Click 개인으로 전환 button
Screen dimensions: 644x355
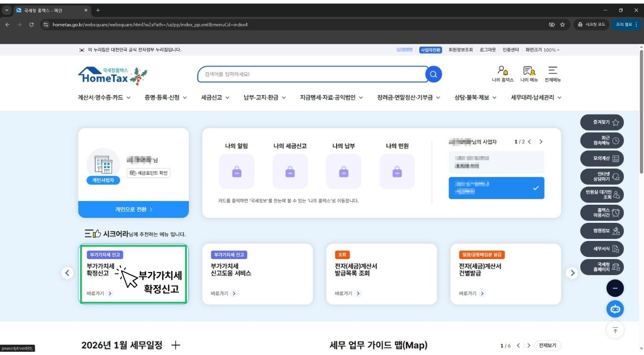(x=133, y=209)
